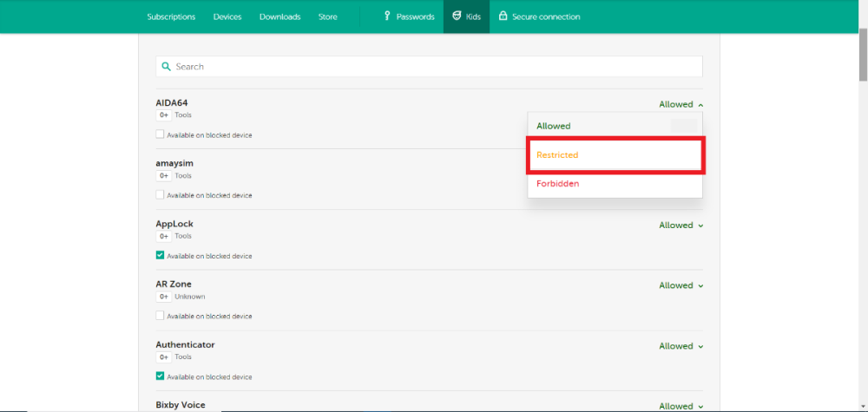Open the AppLock permission dropdown
868x412 pixels.
tap(681, 225)
